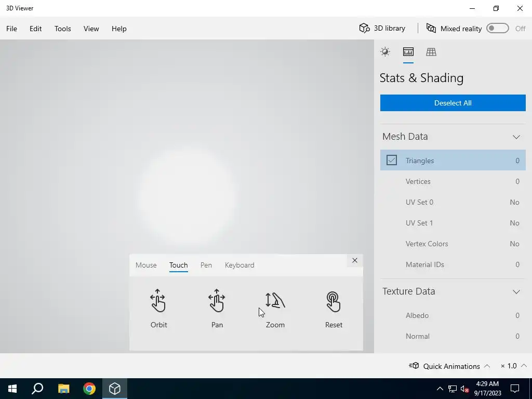This screenshot has height=399, width=532.
Task: Open the Edit menu
Action: tap(36, 29)
